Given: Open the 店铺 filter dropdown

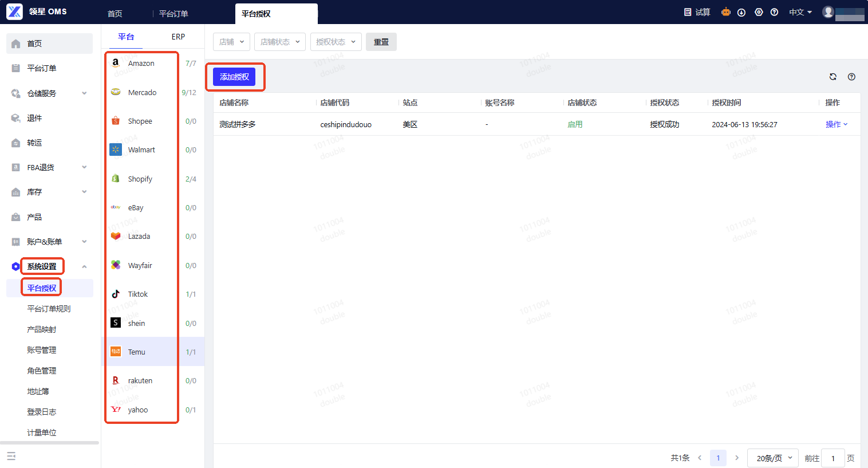Looking at the screenshot, I should tap(231, 42).
